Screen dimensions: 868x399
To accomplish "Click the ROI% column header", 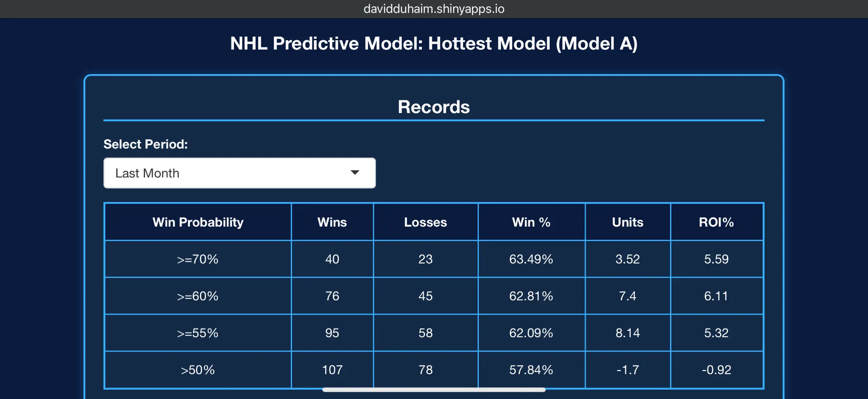I will point(716,222).
